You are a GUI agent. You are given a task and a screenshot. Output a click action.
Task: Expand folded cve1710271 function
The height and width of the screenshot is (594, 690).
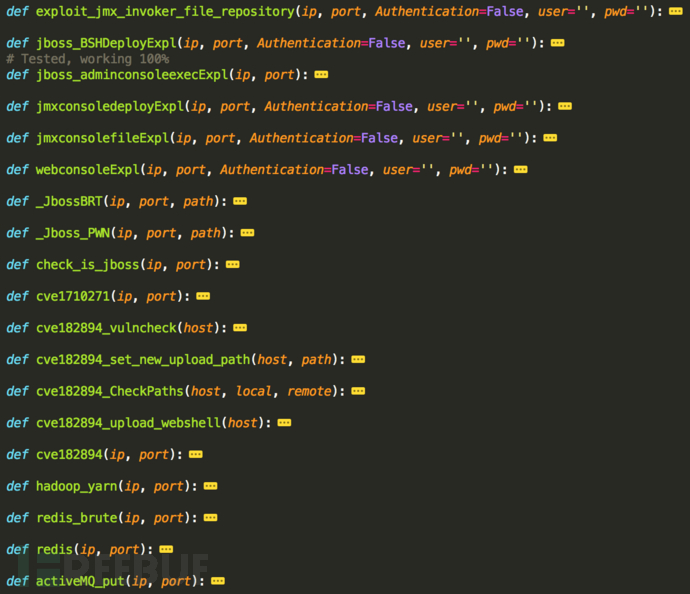click(203, 296)
